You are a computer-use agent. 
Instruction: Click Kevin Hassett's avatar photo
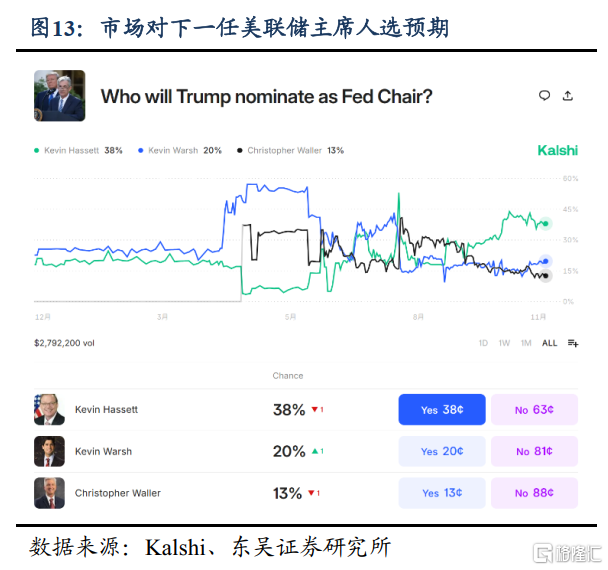pyautogui.click(x=50, y=409)
